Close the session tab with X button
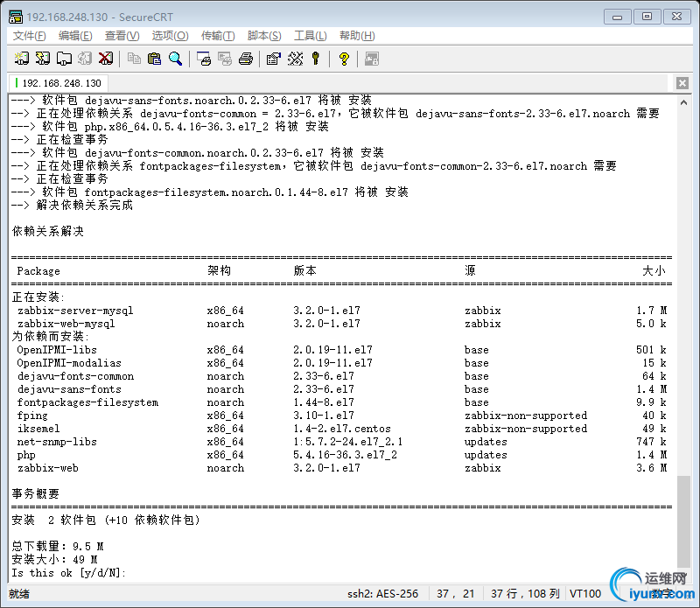This screenshot has width=700, height=608. pyautogui.click(x=682, y=83)
